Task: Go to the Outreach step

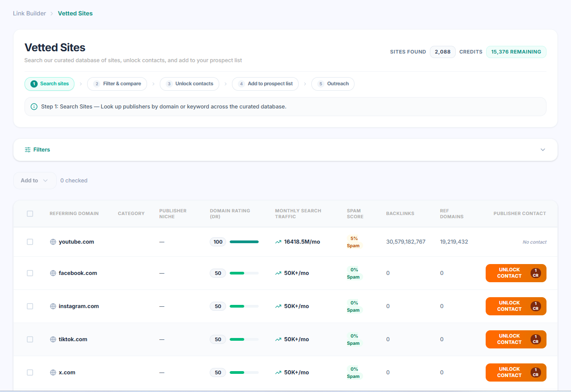Action: coord(333,84)
